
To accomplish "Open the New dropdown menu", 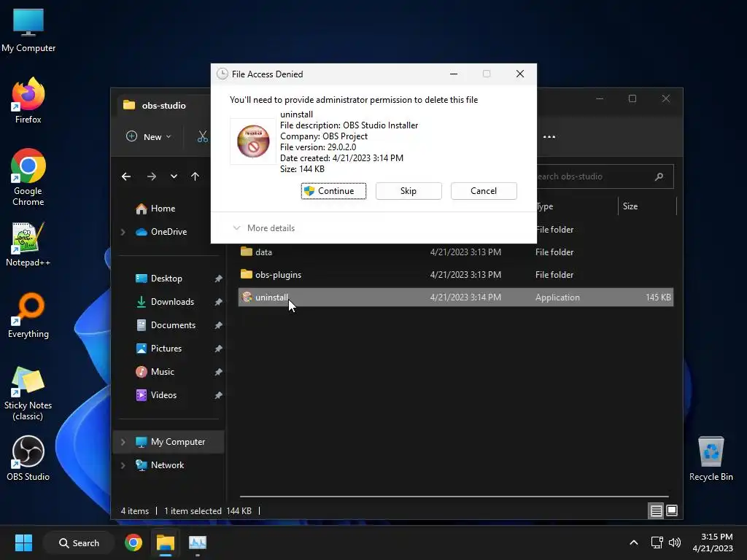I will coord(149,136).
